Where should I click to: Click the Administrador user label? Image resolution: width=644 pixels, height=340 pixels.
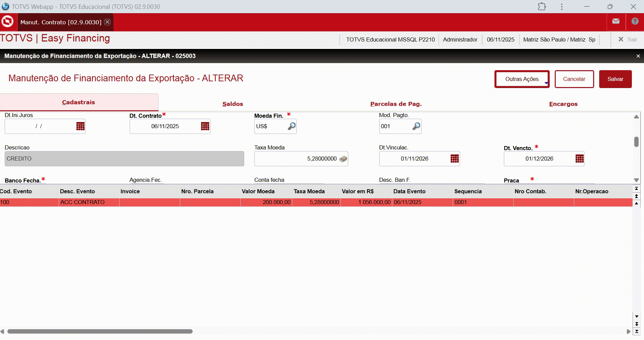click(460, 39)
